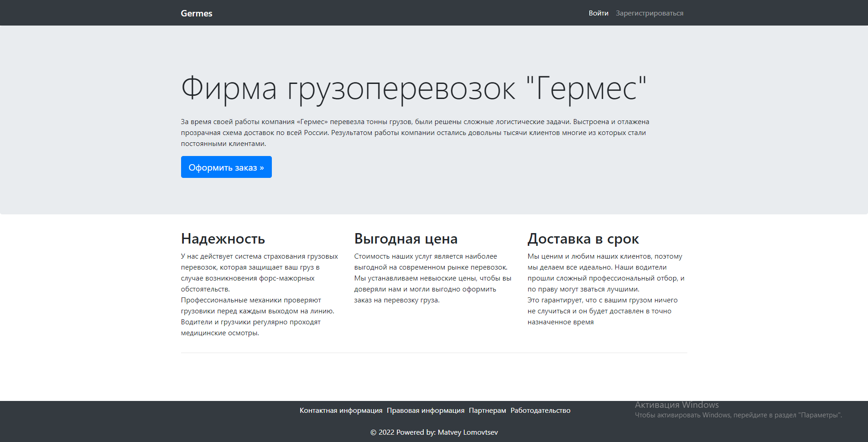Screen dimensions: 868x442
Task: Click the «Germes» brand logo link
Action: [196, 13]
